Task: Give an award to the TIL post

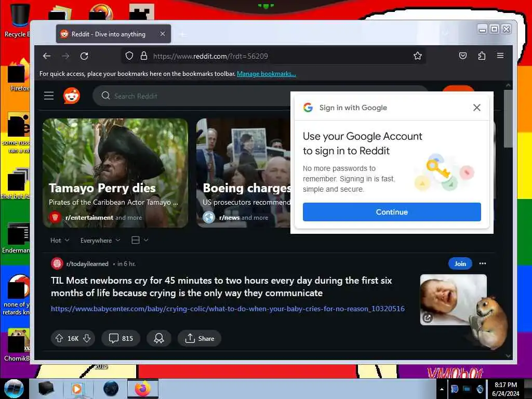Action: pos(159,338)
